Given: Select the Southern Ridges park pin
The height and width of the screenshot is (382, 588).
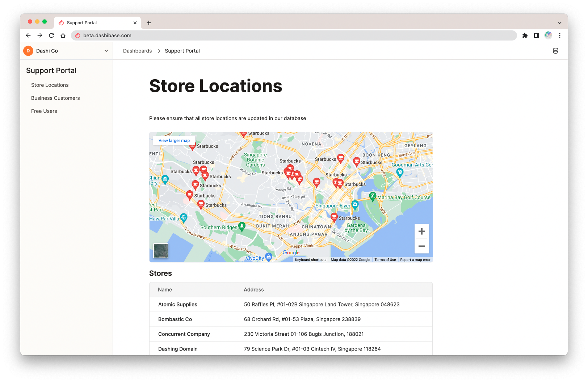Looking at the screenshot, I should tap(242, 227).
